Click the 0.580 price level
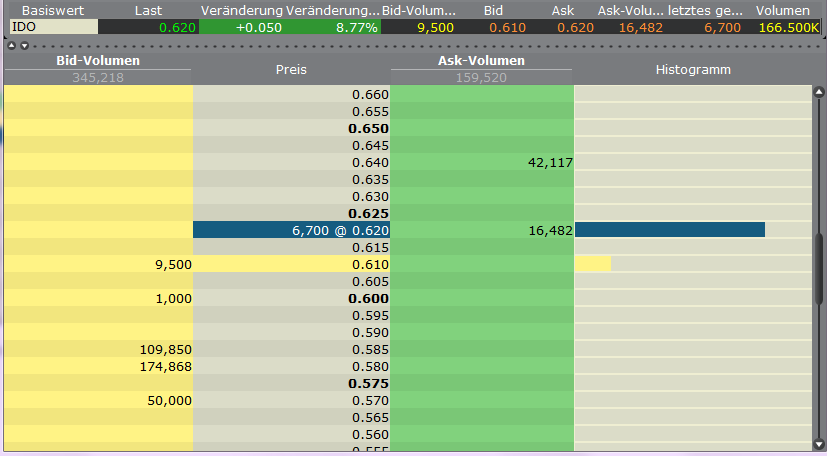827x456 pixels. (370, 366)
